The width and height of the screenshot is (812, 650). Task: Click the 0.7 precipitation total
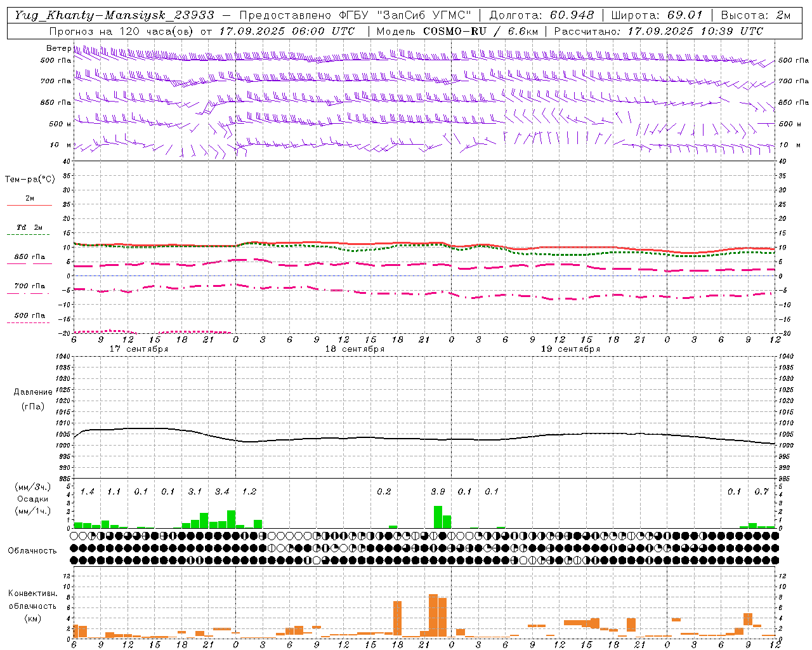pos(762,491)
